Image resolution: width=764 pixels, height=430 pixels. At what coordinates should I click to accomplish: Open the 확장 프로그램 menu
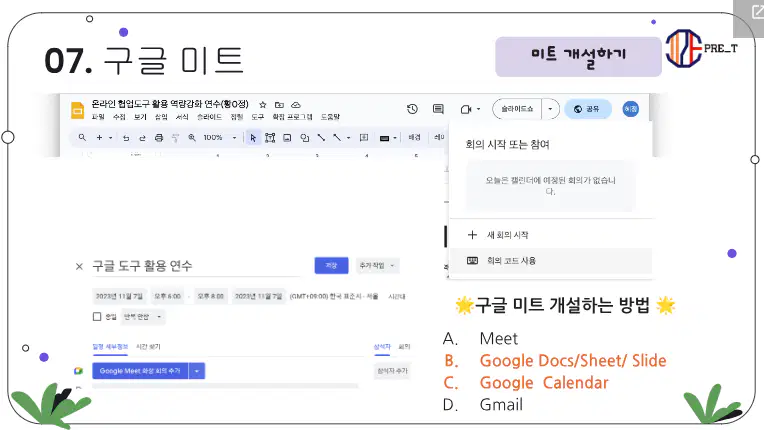[292, 117]
